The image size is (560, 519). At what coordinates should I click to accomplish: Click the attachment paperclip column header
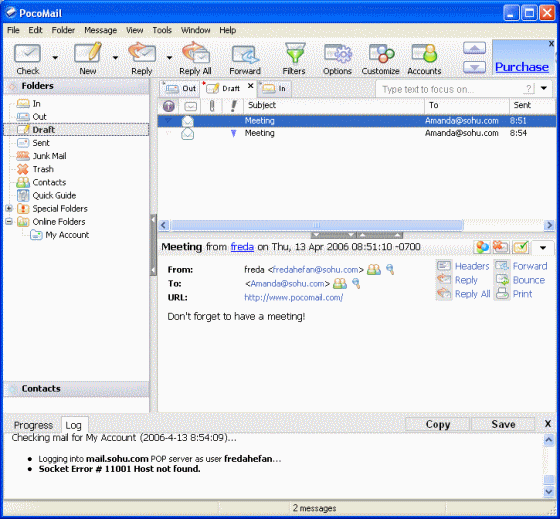pos(212,106)
